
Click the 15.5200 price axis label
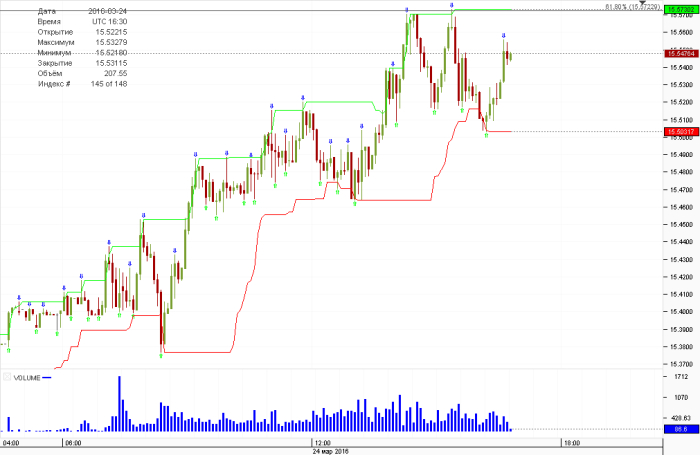click(681, 102)
